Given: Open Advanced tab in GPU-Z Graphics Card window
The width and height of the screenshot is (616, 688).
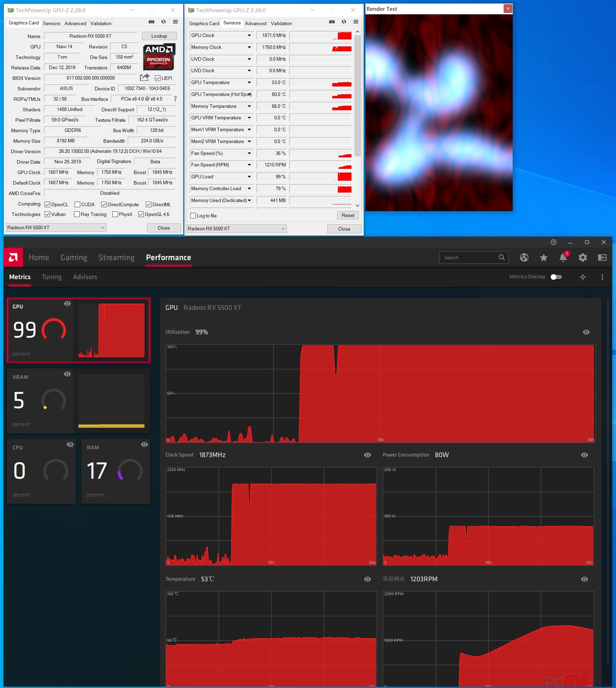Looking at the screenshot, I should (75, 23).
